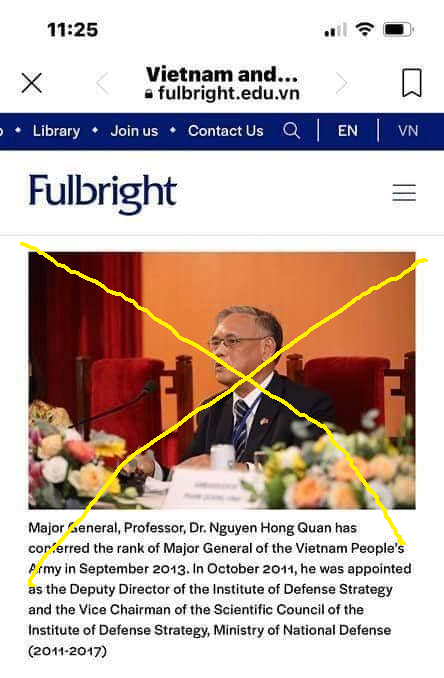Go forward with the right chevron arrow
This screenshot has height=678, width=444.
click(x=342, y=83)
